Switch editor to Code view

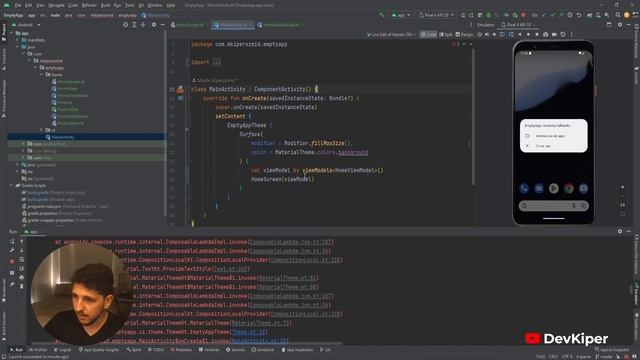428,35
